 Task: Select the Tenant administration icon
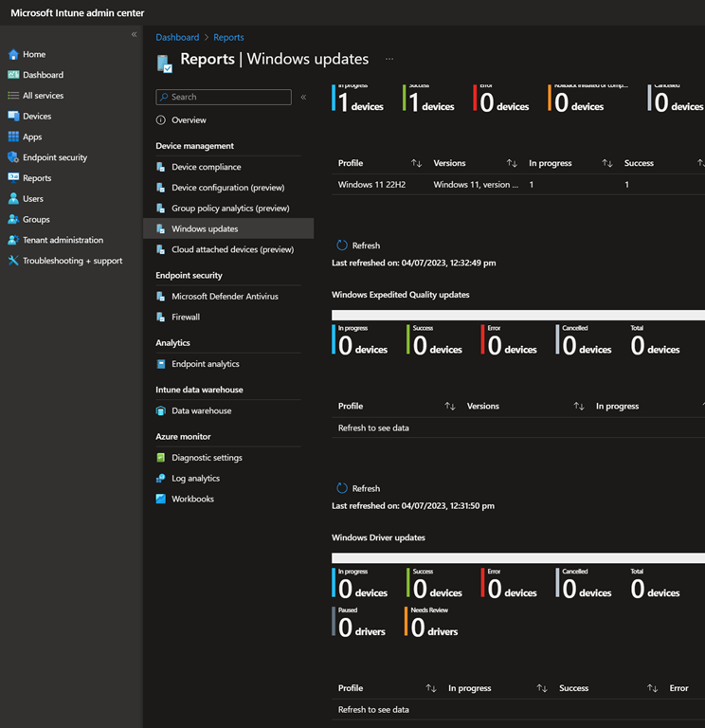click(13, 240)
